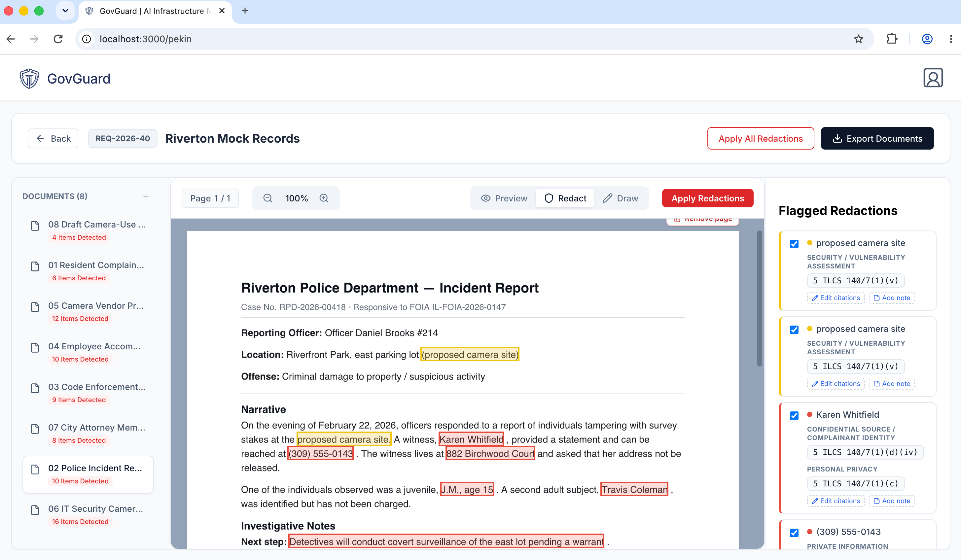Image resolution: width=961 pixels, height=560 pixels.
Task: Click file icon for 06 IT Security Camera
Action: (x=35, y=510)
